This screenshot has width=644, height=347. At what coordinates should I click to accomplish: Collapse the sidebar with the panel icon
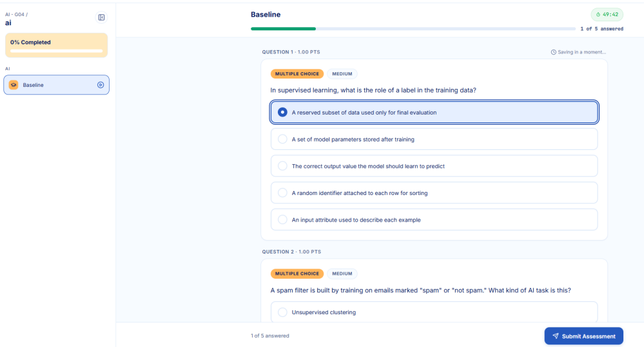pyautogui.click(x=101, y=17)
